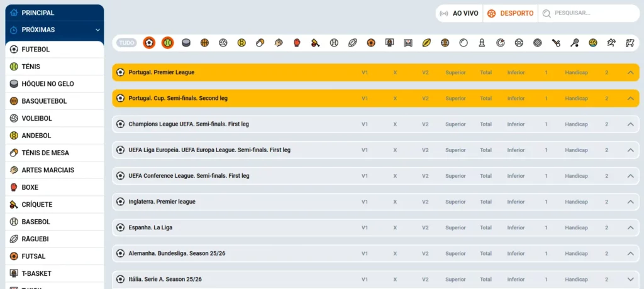Select the baseball icon in the top sports bar
This screenshot has height=289, width=644.
point(334,43)
